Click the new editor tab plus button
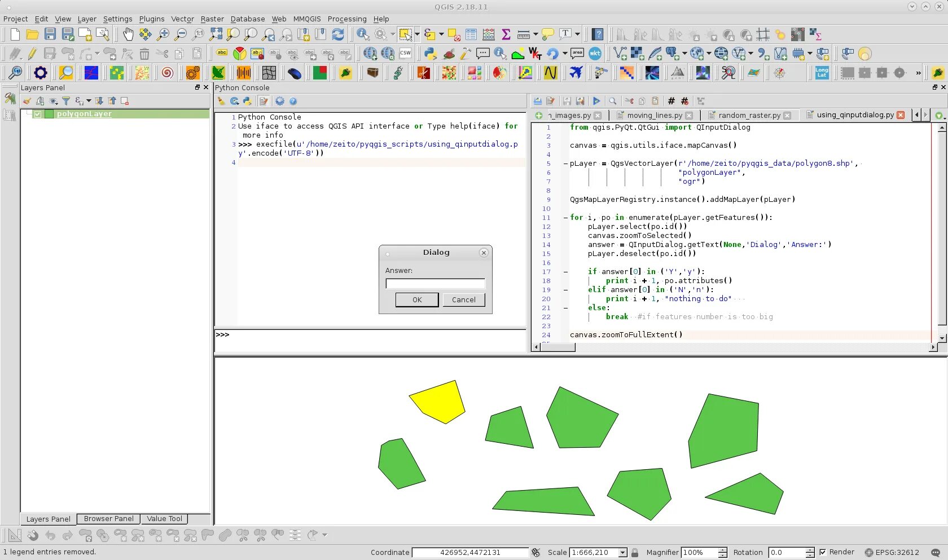948x560 pixels. pos(539,115)
